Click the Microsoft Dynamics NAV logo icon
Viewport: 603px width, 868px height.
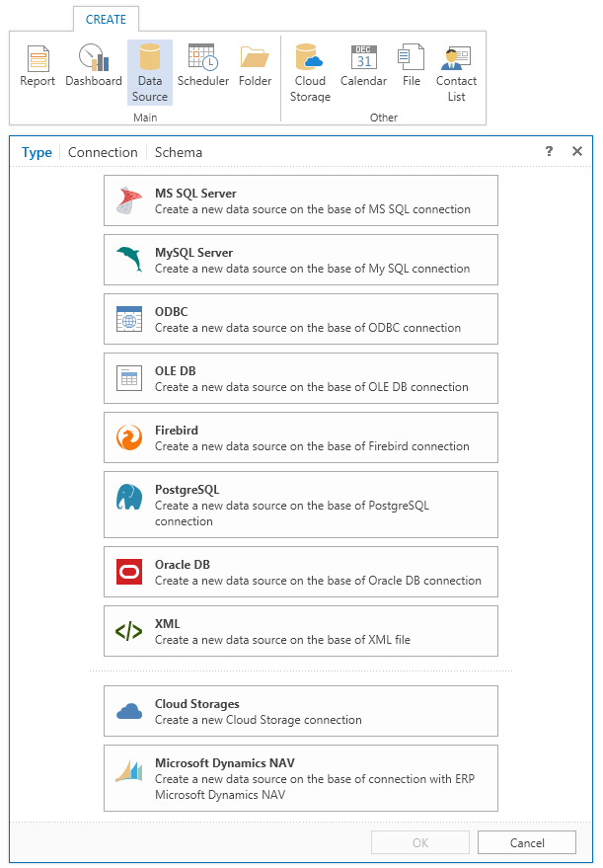click(x=129, y=770)
